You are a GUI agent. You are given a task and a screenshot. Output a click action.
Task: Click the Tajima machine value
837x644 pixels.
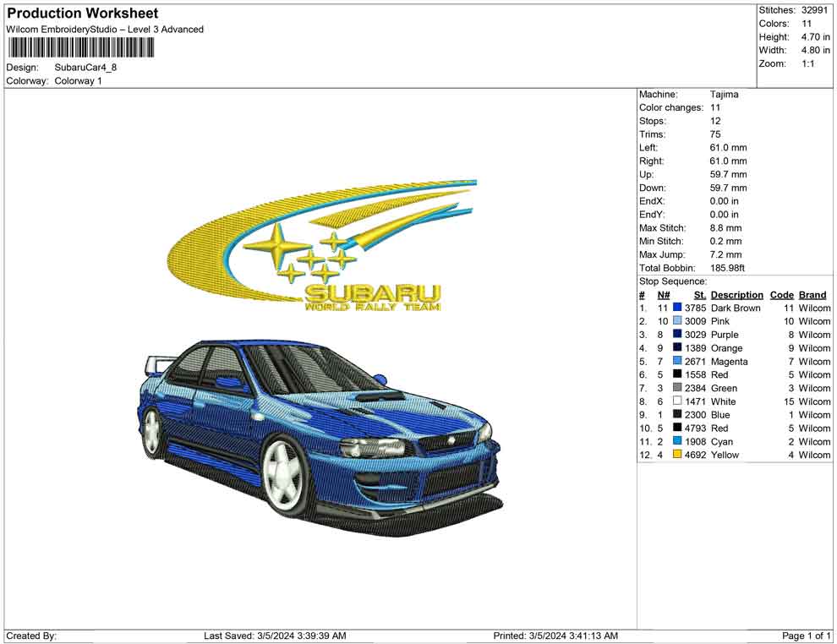coord(725,94)
